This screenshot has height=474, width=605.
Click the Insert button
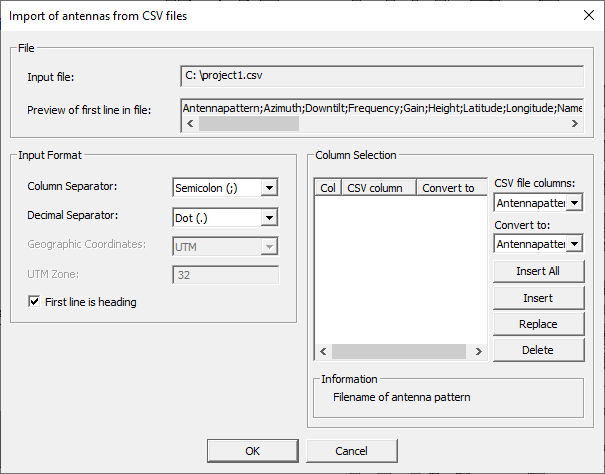[x=537, y=298]
